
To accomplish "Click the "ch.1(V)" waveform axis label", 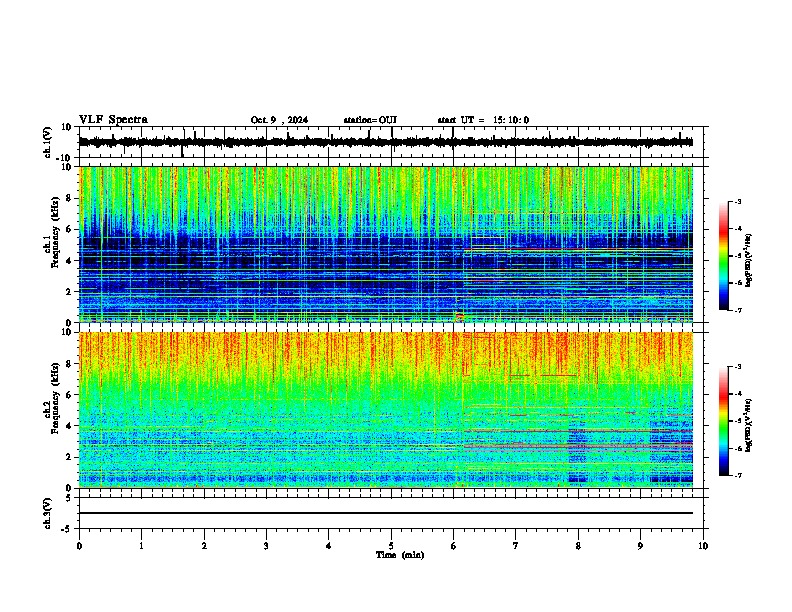I will pyautogui.click(x=48, y=142).
